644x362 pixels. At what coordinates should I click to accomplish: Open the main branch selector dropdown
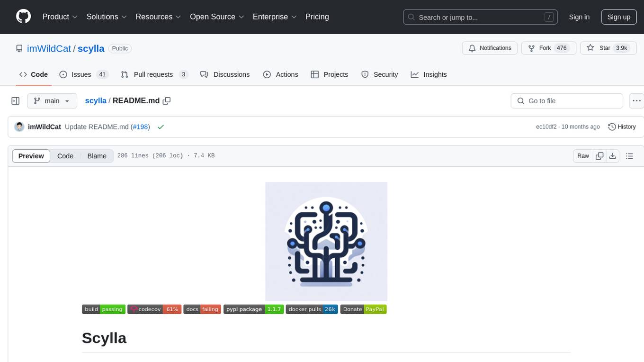point(52,101)
